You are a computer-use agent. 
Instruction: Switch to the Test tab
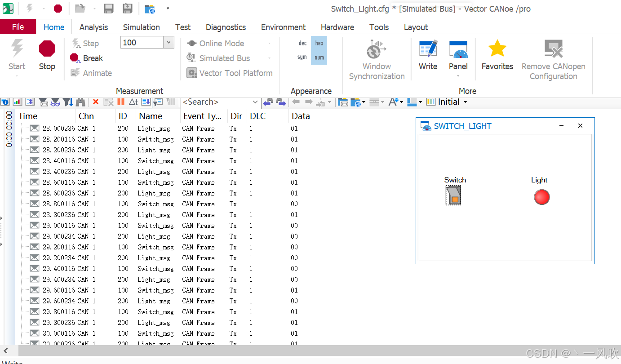click(183, 27)
